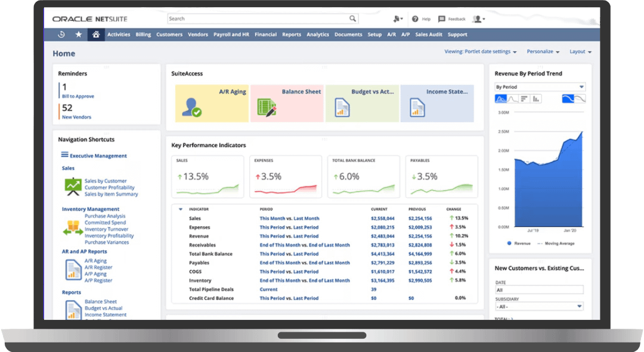Screen dimensions: 644x352
Task: Click Revenue current value $2,483,044
Action: coord(383,236)
